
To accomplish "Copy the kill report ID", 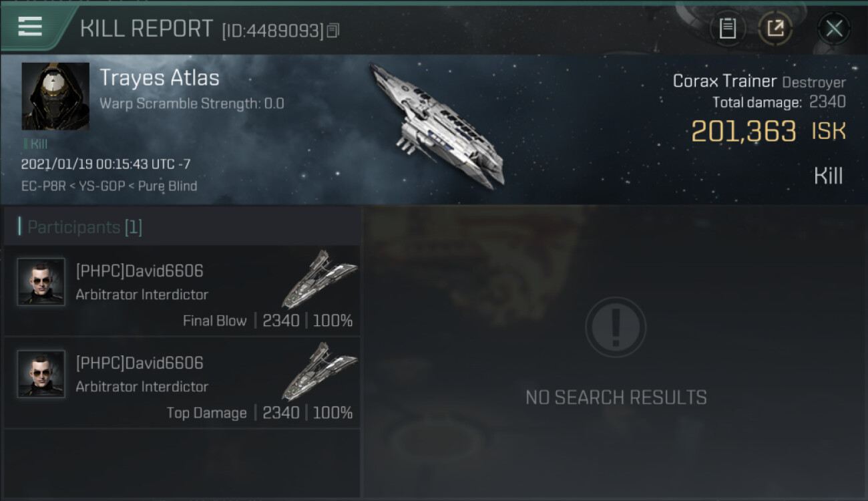I will coord(333,31).
